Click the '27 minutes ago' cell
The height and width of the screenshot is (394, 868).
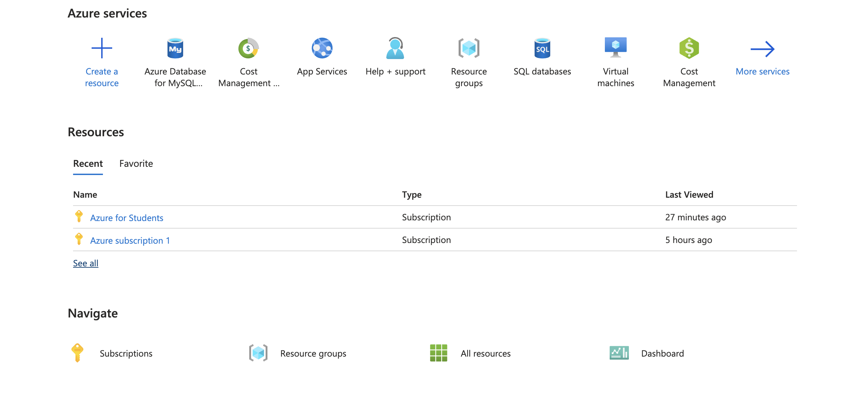point(695,217)
